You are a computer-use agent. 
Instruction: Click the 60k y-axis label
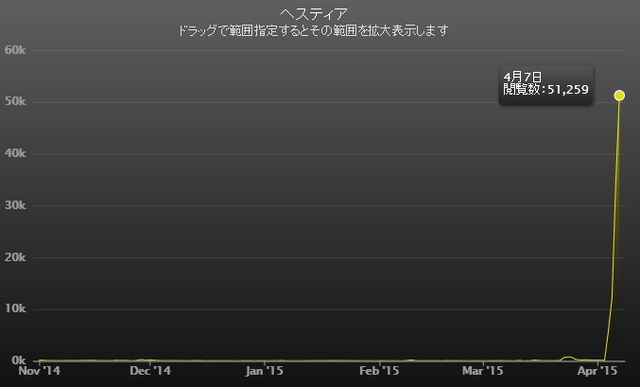point(15,50)
